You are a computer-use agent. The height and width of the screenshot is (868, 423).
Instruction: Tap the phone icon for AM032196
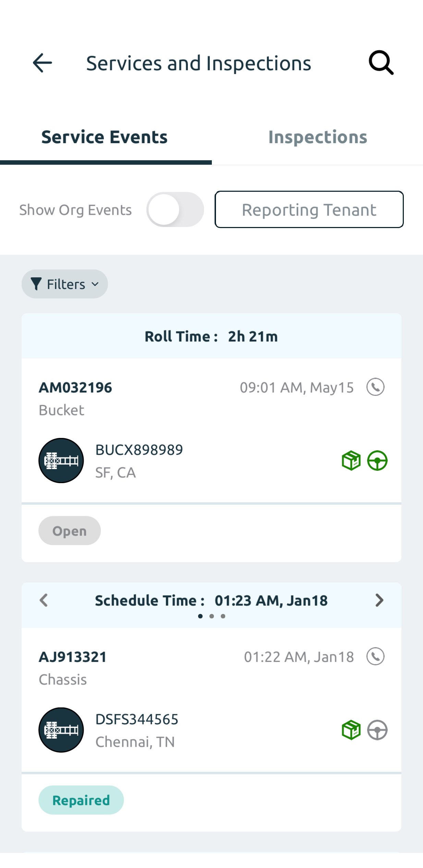click(375, 387)
